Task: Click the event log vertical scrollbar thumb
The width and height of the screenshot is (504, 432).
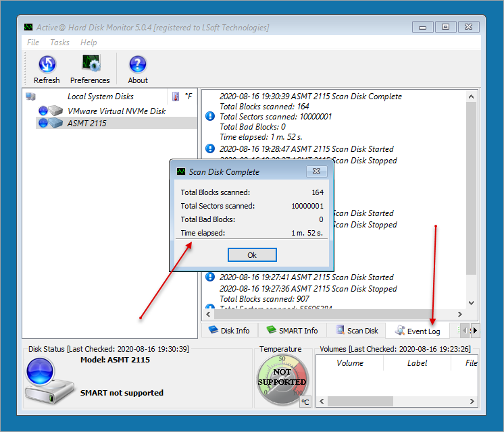Action: [471, 188]
